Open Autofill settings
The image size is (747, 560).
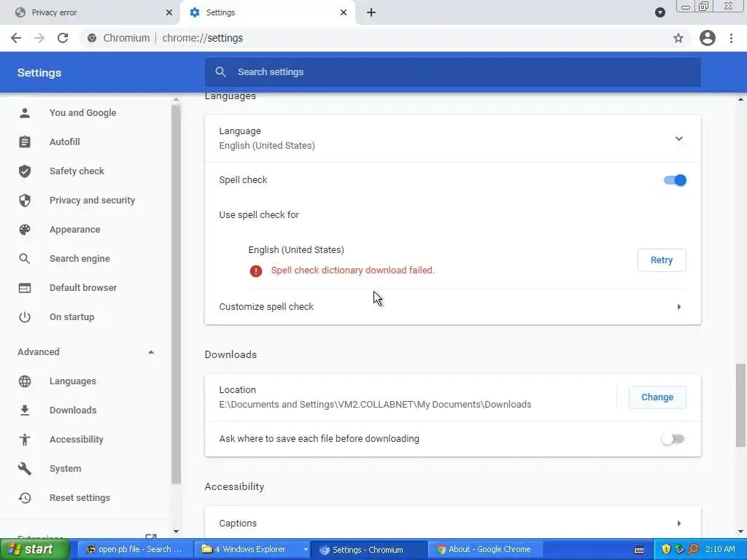coord(65,142)
